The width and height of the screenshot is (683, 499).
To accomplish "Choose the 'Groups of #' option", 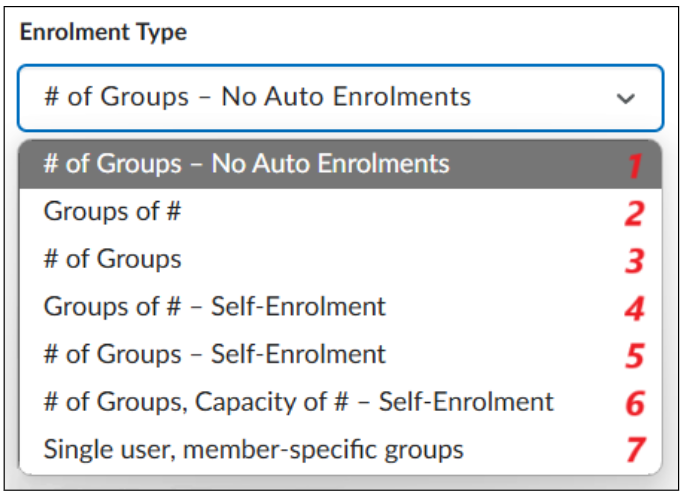I will click(x=341, y=212).
